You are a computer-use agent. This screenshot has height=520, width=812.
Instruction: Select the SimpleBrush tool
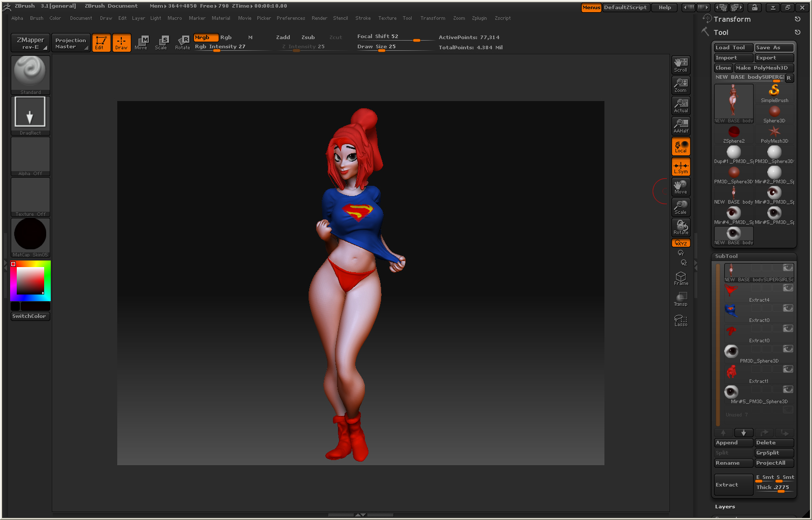coord(774,93)
